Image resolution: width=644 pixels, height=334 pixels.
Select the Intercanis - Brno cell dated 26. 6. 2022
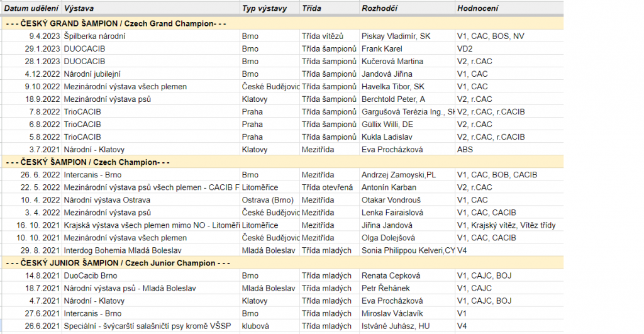click(x=151, y=175)
